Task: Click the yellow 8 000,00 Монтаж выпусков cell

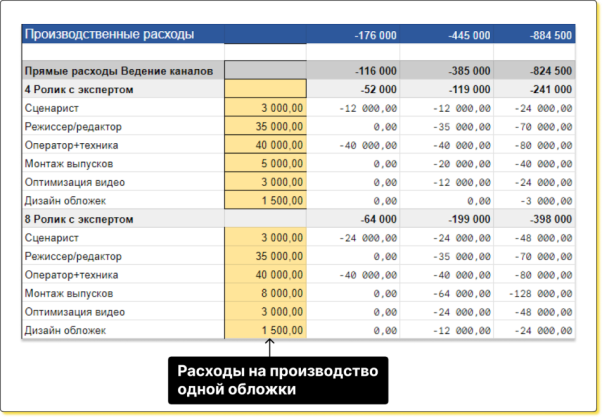Action: pos(265,293)
